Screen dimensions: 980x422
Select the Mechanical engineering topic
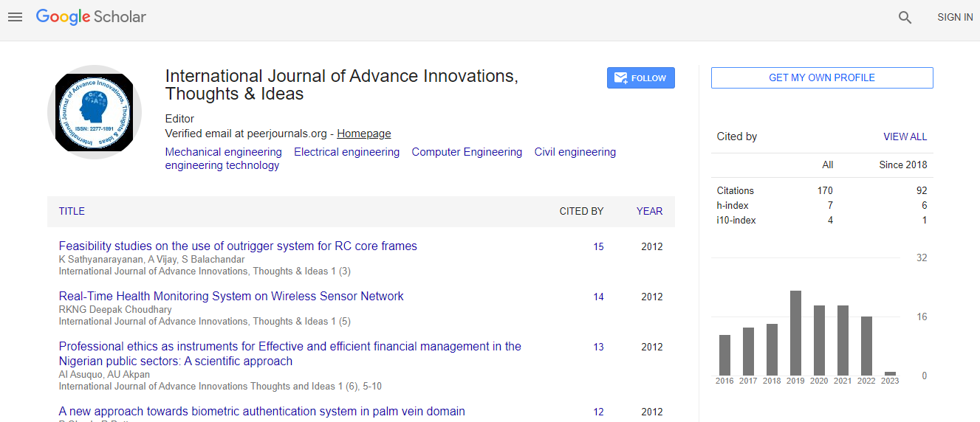[x=223, y=152]
